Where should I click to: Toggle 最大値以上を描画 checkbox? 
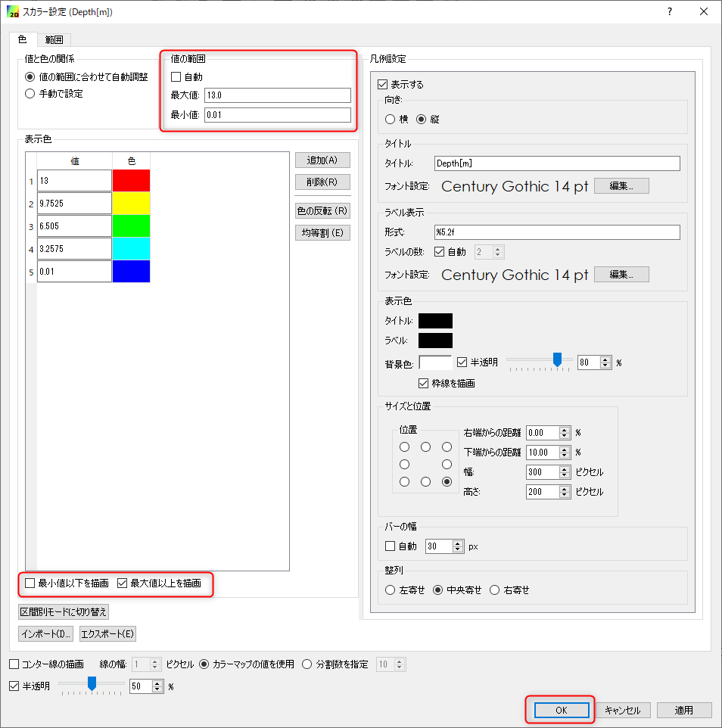tap(122, 583)
